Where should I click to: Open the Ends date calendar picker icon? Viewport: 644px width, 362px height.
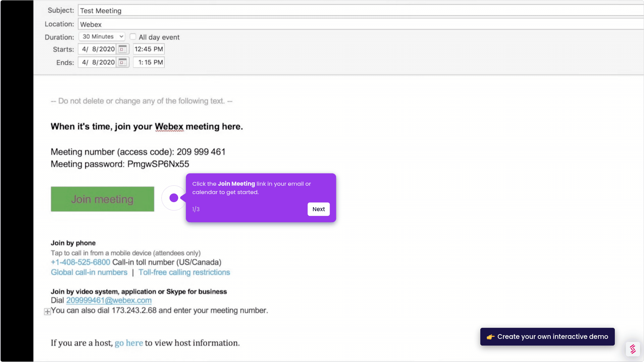(x=123, y=62)
